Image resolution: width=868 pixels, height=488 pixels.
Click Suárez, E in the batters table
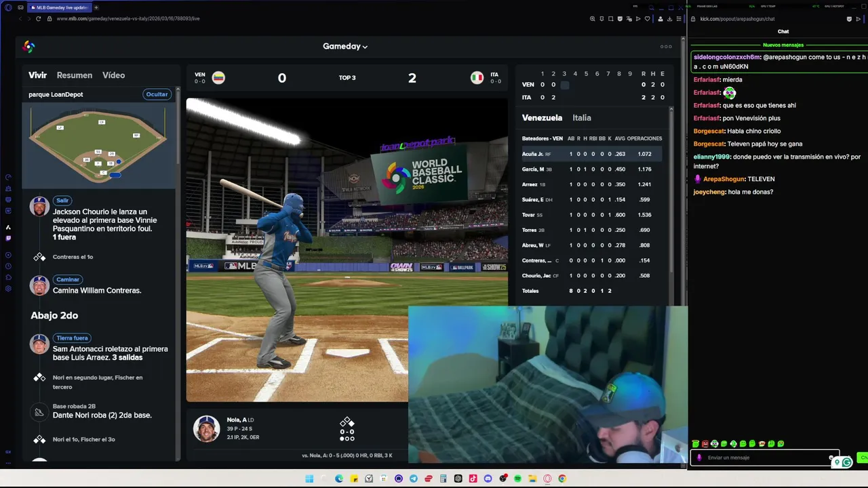click(532, 200)
